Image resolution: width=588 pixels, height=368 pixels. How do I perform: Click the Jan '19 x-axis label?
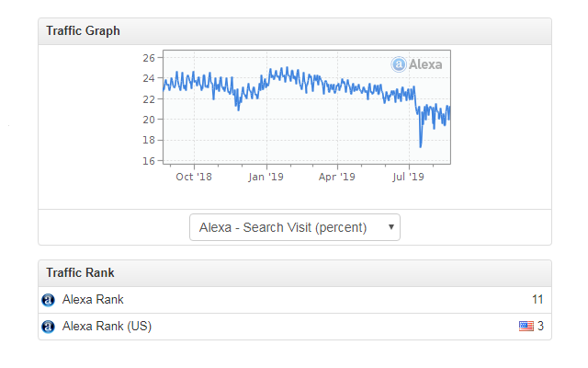pyautogui.click(x=265, y=177)
